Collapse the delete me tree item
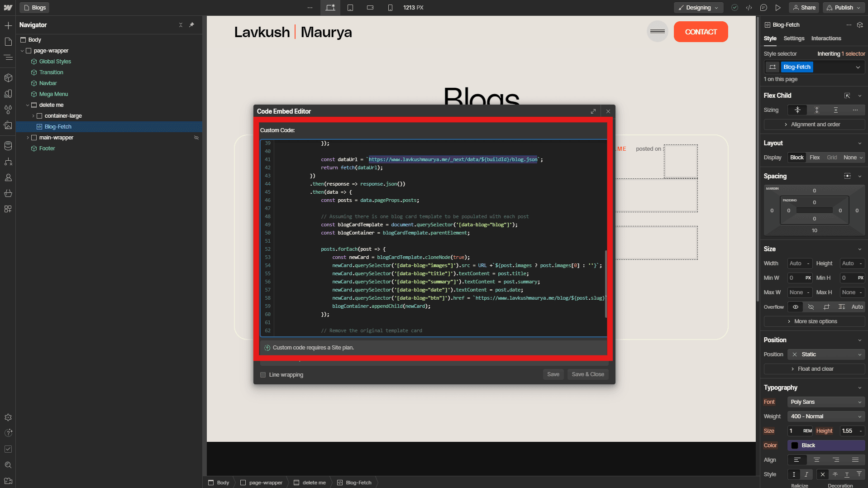This screenshot has height=488, width=868. click(x=28, y=105)
